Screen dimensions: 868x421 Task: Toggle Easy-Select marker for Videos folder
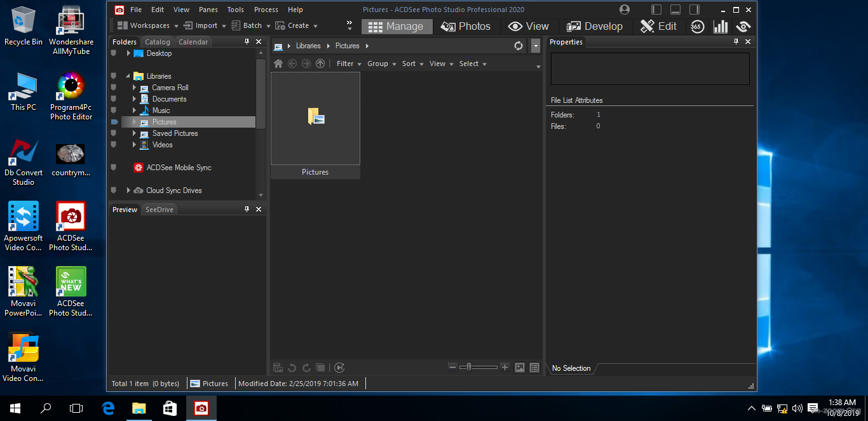(x=114, y=145)
